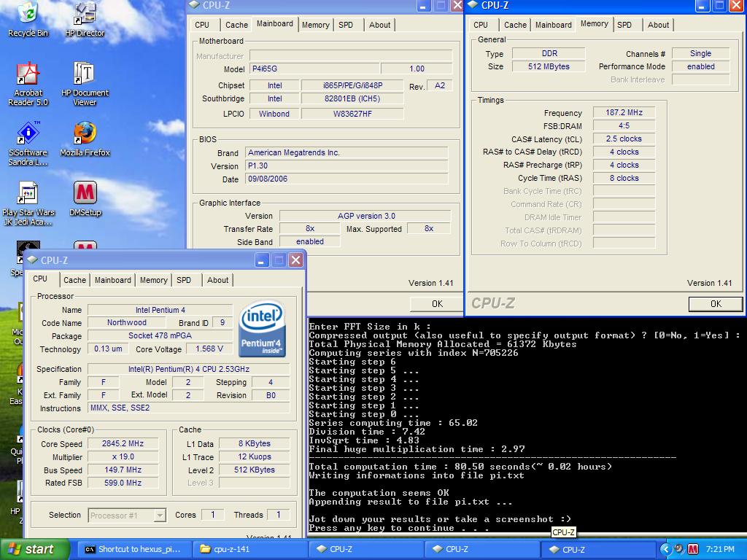
Task: Click front CPU-Z window title icon
Action: pyautogui.click(x=32, y=260)
